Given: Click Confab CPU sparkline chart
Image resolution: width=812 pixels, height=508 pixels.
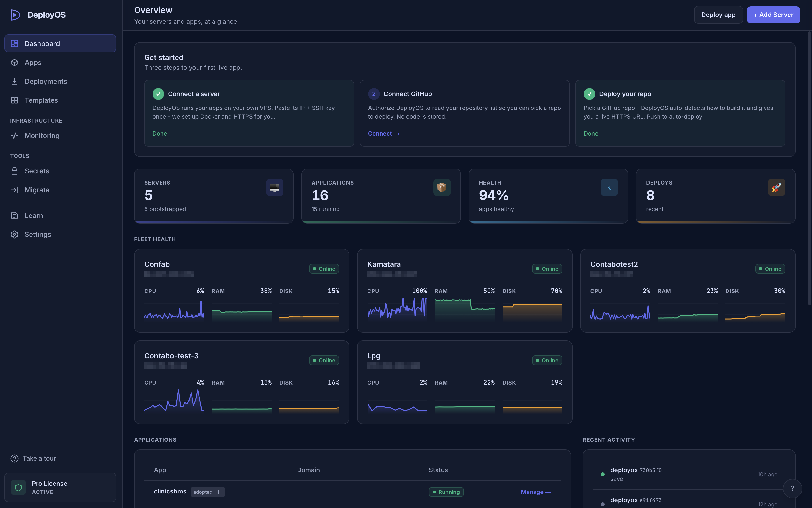Looking at the screenshot, I should coord(174,310).
